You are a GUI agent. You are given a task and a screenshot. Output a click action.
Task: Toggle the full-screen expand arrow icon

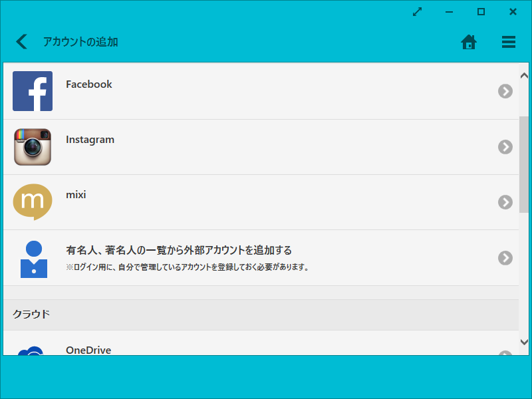coord(417,12)
